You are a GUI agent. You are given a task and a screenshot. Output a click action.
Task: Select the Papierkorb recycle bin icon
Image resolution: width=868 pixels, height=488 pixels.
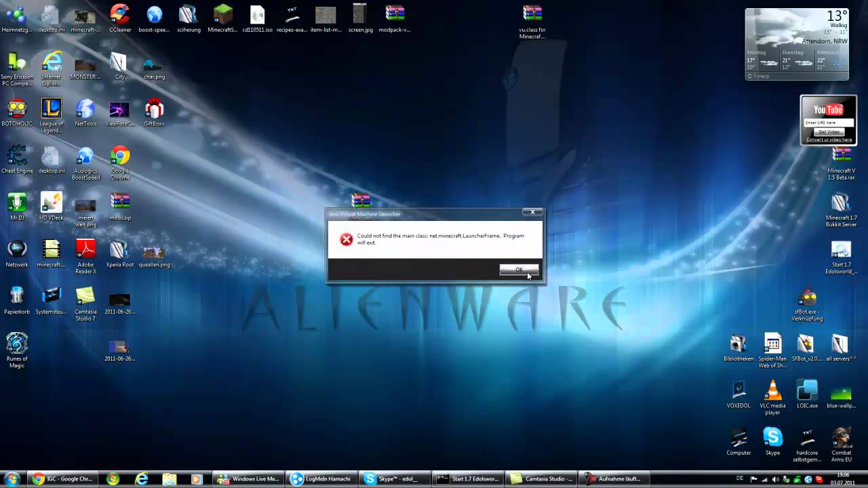[x=17, y=301]
